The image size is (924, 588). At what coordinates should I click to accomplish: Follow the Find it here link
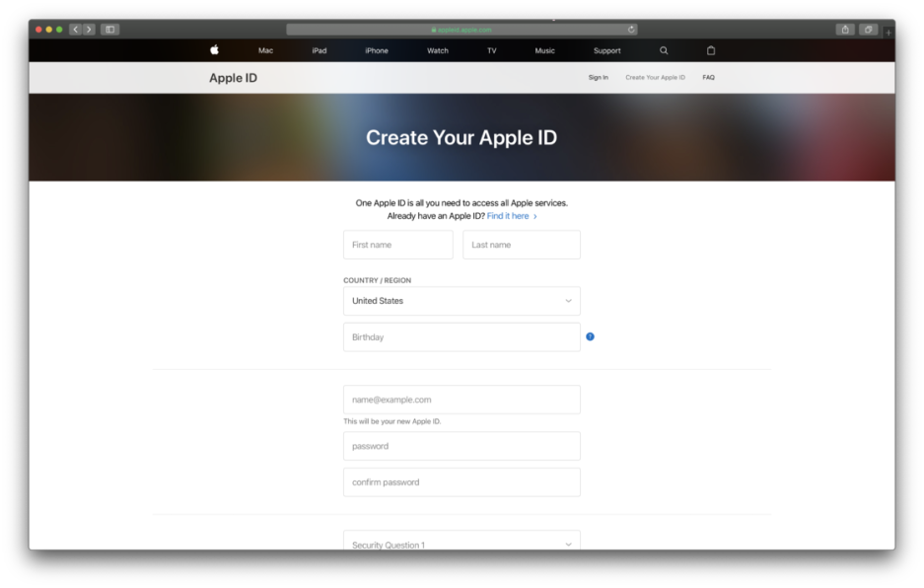coord(509,215)
